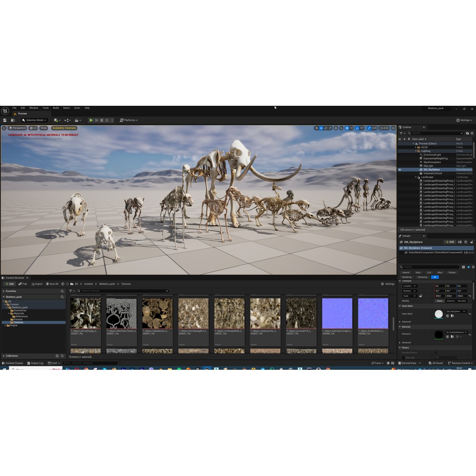Open Details panel settings gear
The width and height of the screenshot is (476, 476).
pos(473,267)
